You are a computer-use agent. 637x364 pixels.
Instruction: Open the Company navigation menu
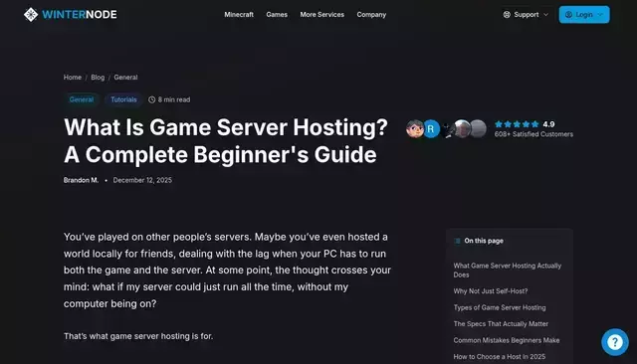[371, 15]
